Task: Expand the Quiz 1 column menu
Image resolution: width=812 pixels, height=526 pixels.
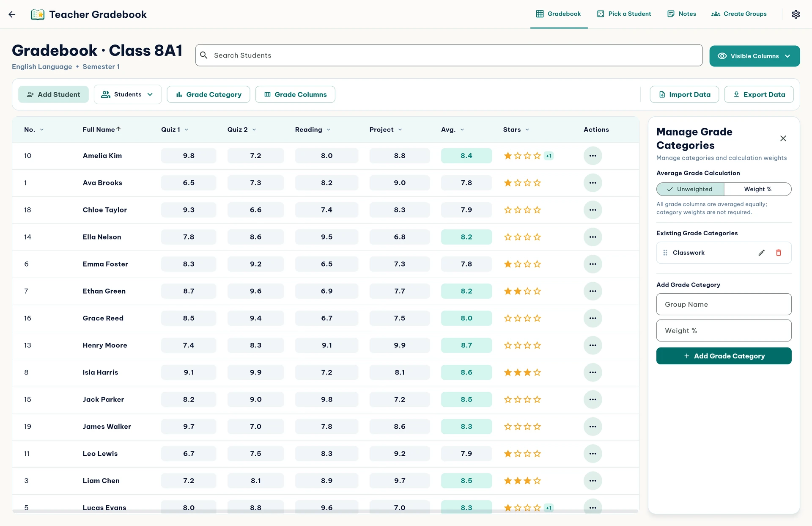Action: tap(187, 129)
